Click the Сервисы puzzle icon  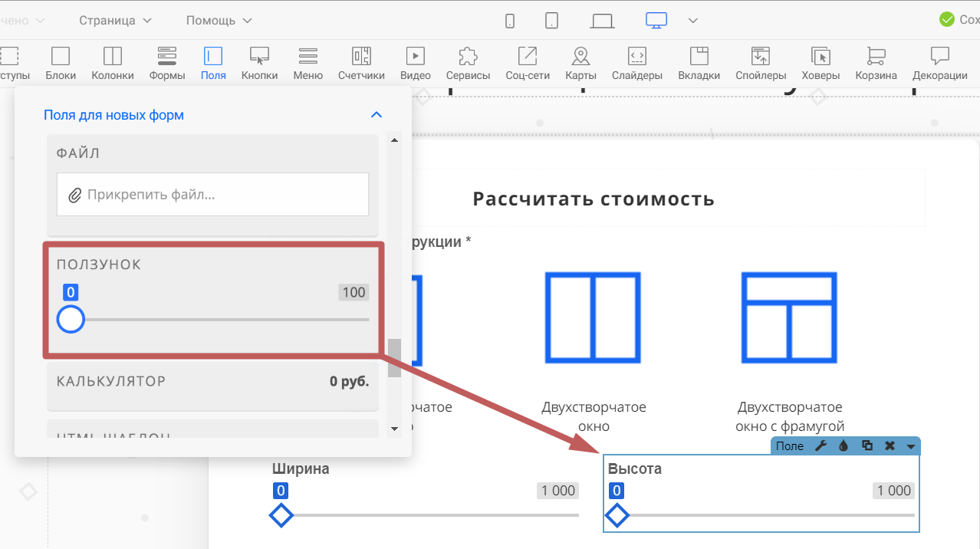[x=468, y=63]
